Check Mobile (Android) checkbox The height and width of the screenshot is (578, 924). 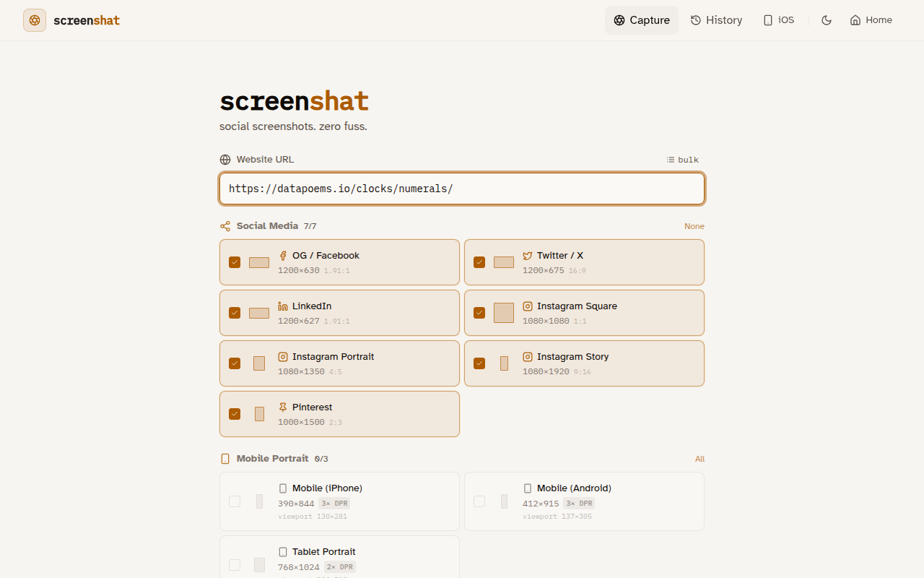pyautogui.click(x=479, y=501)
